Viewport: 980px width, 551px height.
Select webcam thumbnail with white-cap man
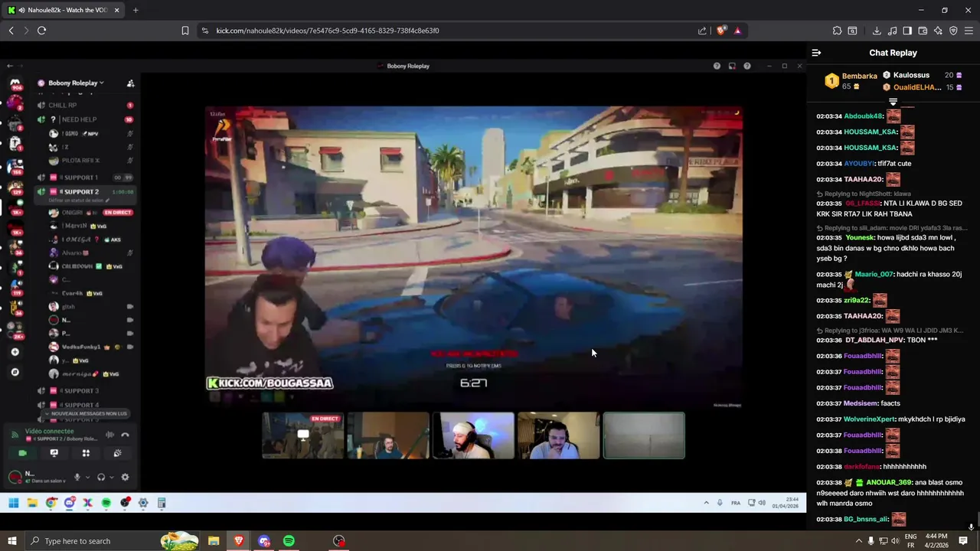coord(473,435)
